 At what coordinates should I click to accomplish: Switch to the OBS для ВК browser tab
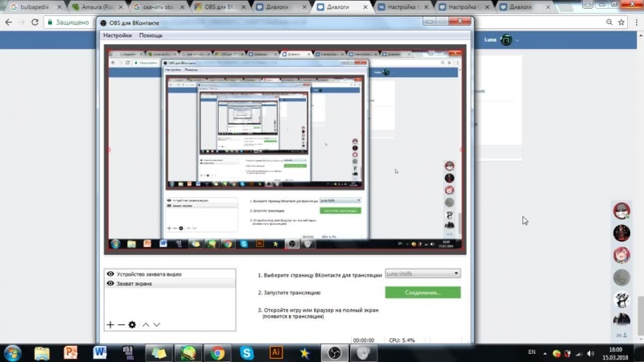pyautogui.click(x=220, y=7)
